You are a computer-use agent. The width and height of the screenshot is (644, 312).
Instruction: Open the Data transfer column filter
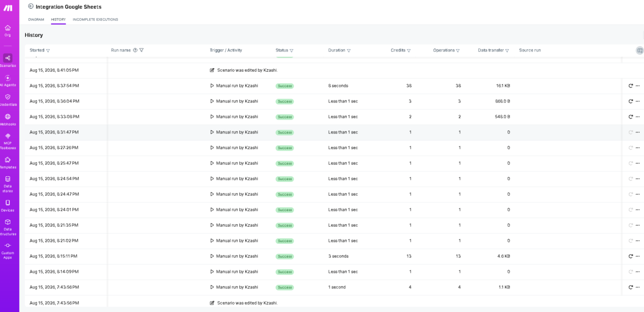pyautogui.click(x=507, y=50)
